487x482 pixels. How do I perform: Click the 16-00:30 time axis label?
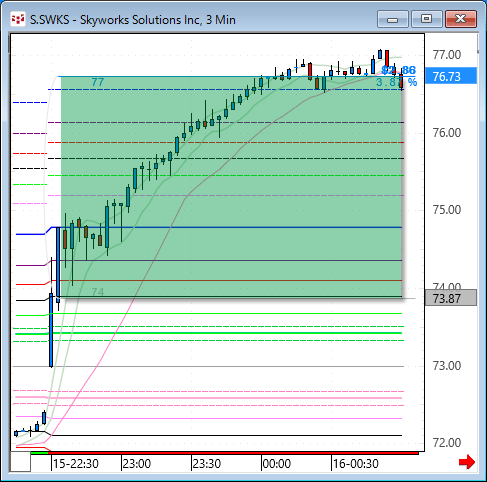tap(356, 464)
